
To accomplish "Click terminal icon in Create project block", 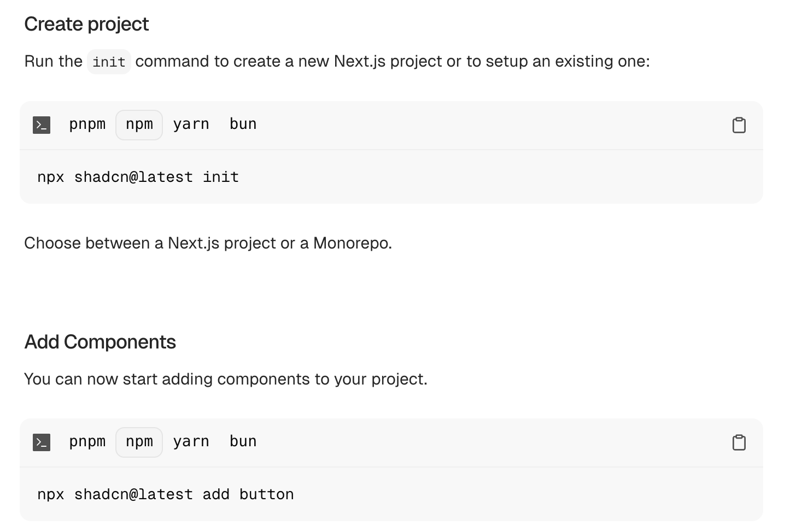I will [42, 125].
